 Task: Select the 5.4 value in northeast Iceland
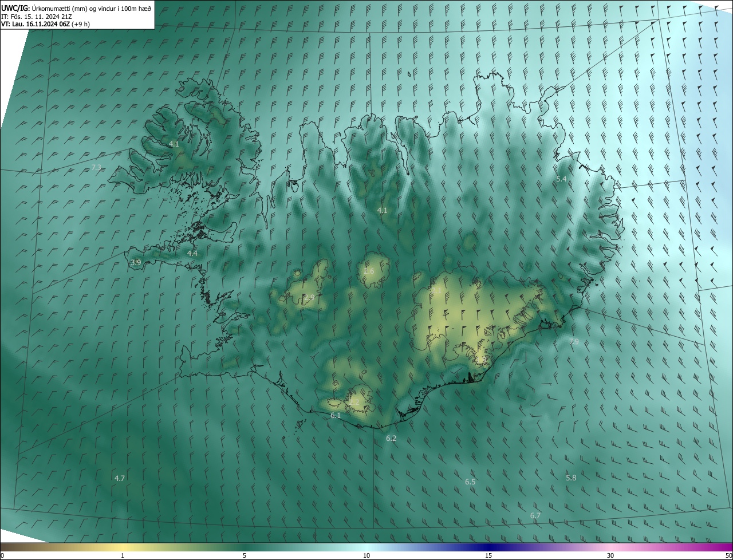pyautogui.click(x=562, y=179)
